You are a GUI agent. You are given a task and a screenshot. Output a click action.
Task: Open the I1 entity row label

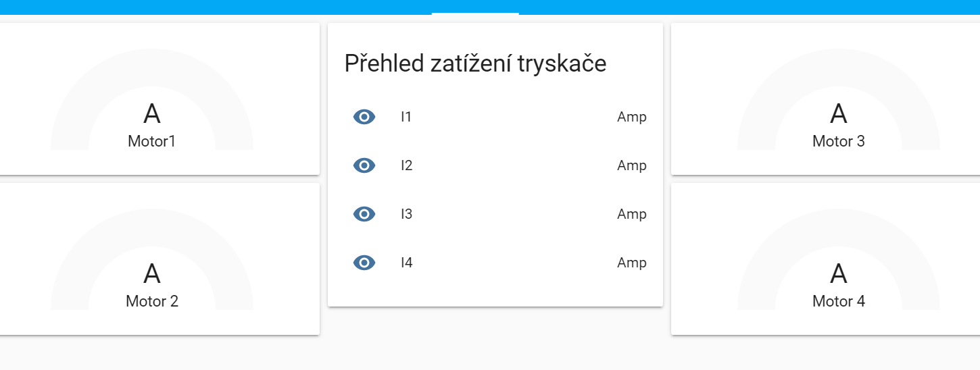point(406,117)
